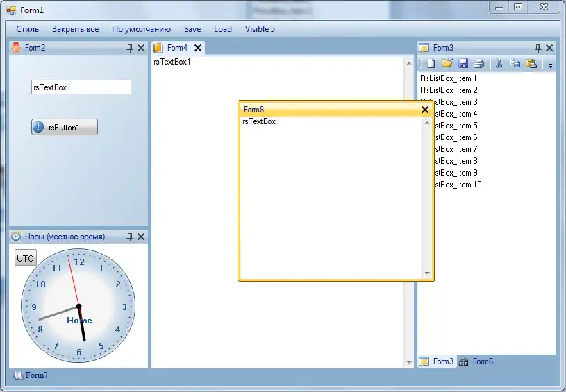Click the Form2 star icon in header

tap(16, 48)
